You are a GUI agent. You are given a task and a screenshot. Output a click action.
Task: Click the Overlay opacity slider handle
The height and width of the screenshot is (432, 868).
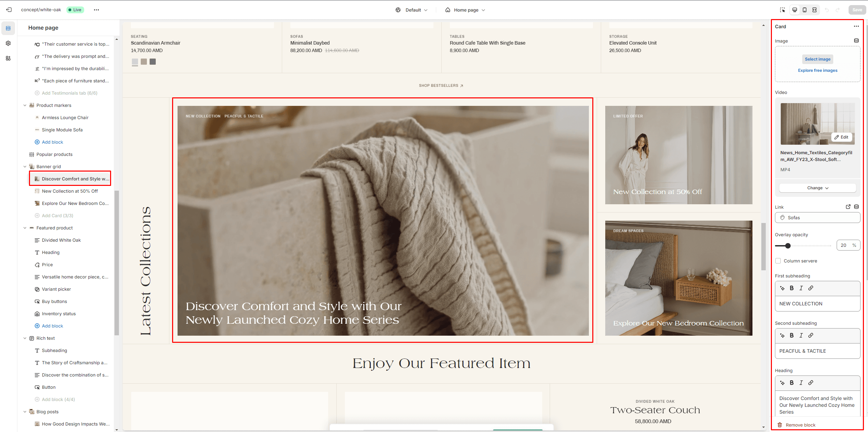788,246
